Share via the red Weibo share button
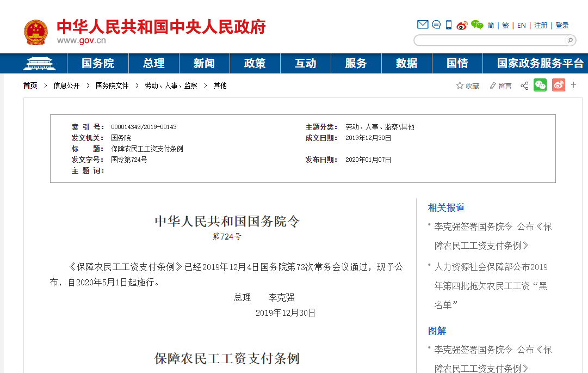This screenshot has height=373, width=588. click(559, 85)
